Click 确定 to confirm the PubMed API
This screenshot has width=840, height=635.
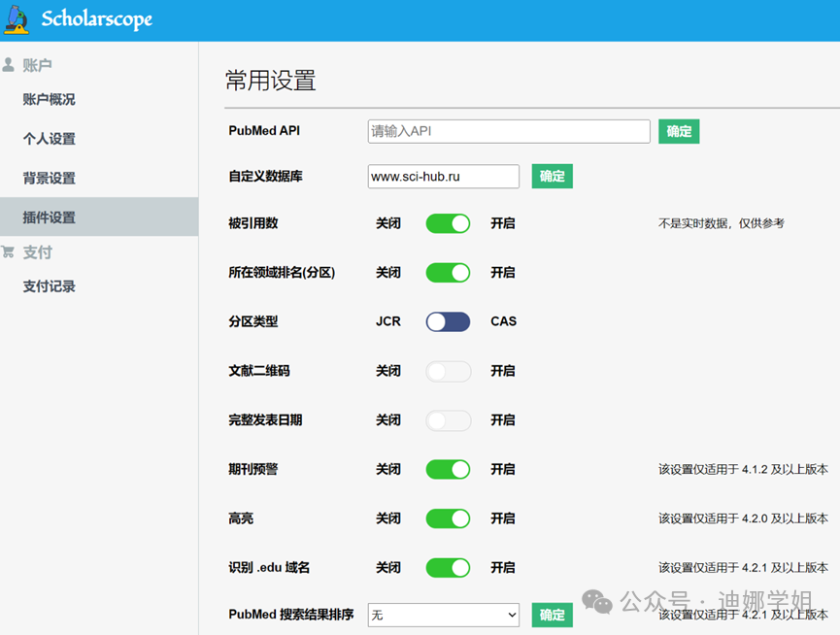[678, 131]
